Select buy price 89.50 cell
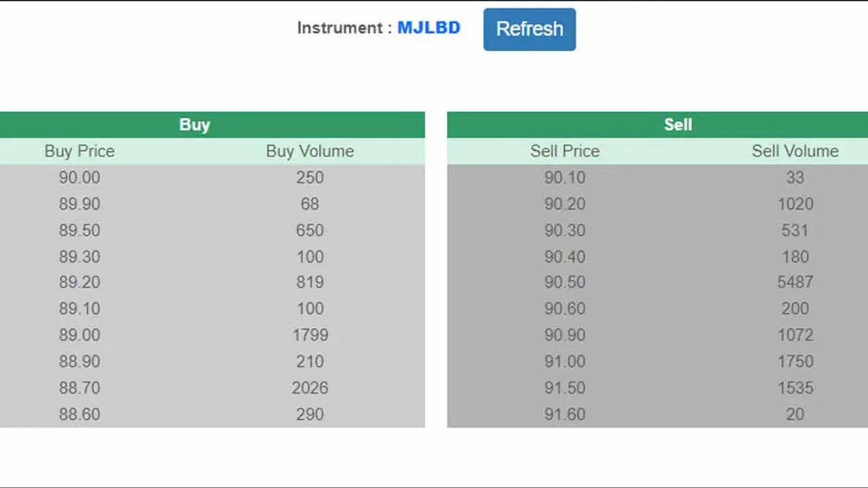Screen dimensions: 868x488 (x=79, y=230)
